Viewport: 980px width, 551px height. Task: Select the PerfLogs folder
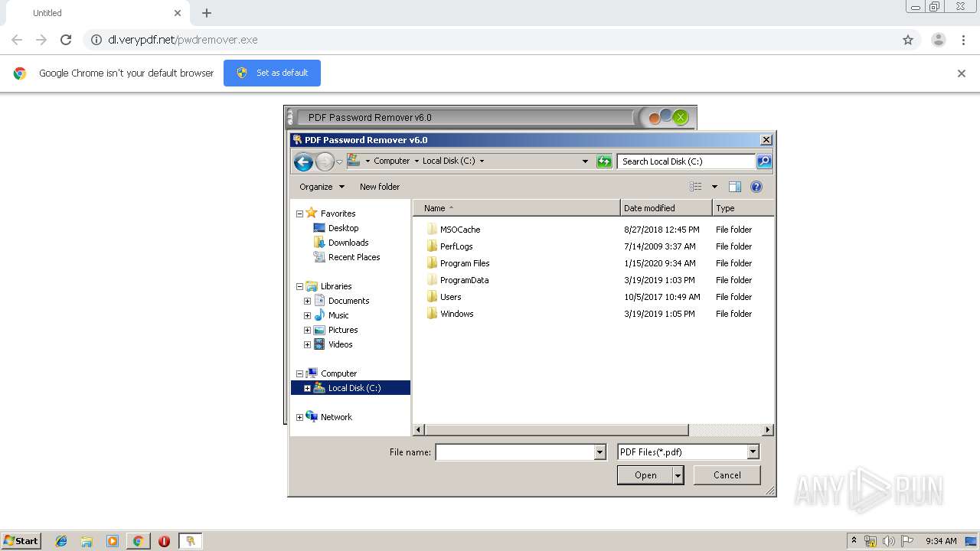pos(456,246)
